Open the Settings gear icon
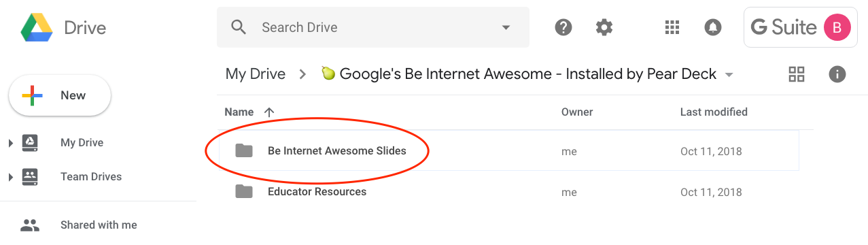 click(604, 27)
